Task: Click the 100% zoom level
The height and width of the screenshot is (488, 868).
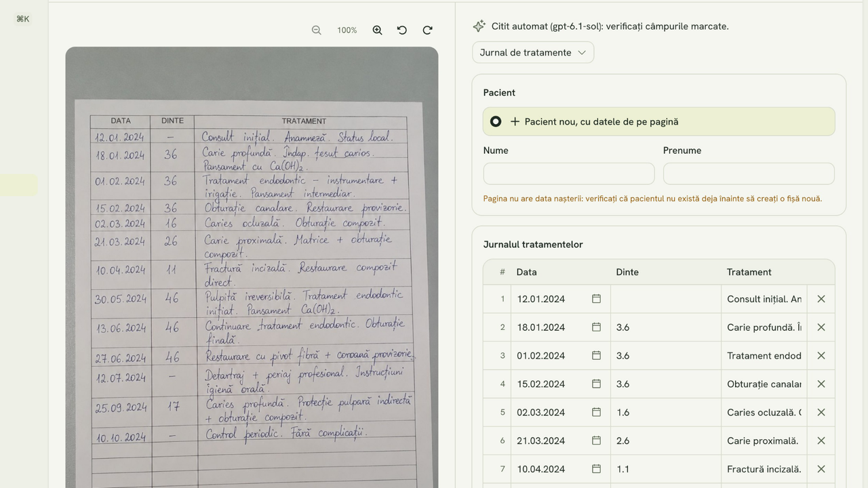Action: (347, 30)
